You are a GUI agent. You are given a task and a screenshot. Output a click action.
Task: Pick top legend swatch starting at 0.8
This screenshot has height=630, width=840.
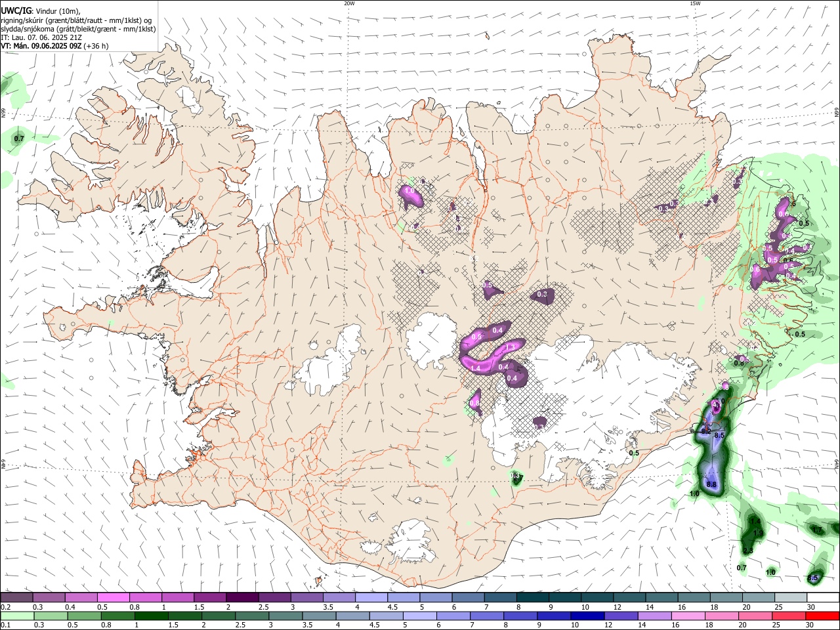coord(145,598)
